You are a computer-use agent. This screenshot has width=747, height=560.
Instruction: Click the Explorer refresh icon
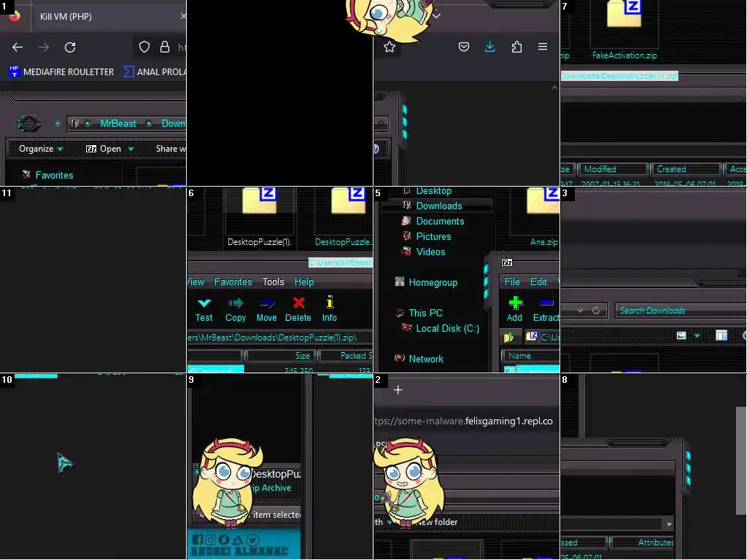[x=595, y=311]
